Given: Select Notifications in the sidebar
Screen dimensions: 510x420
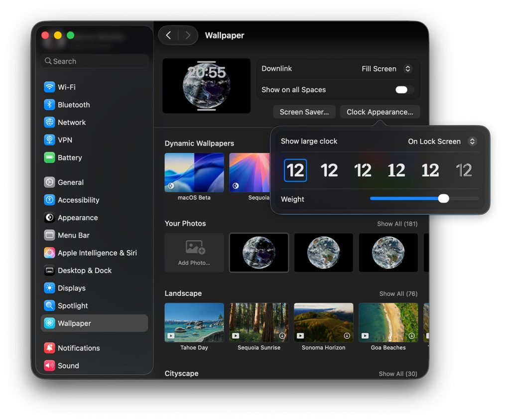Looking at the screenshot, I should point(79,348).
